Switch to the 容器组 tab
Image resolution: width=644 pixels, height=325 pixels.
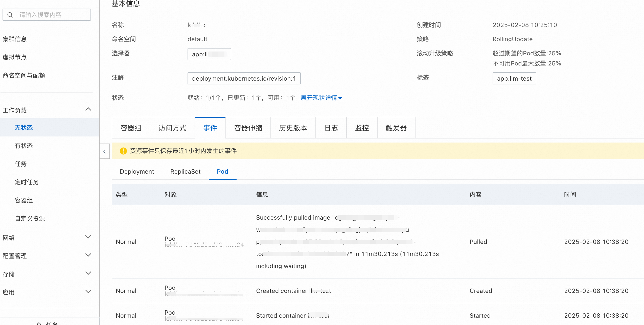[x=131, y=128]
